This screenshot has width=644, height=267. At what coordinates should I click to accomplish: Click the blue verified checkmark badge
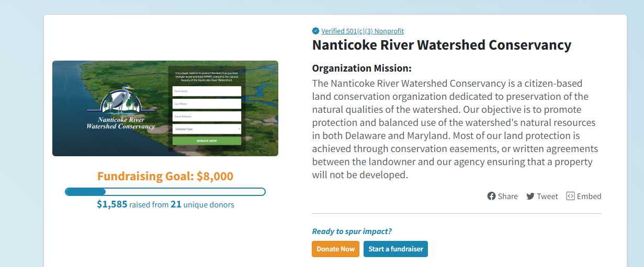[x=315, y=31]
